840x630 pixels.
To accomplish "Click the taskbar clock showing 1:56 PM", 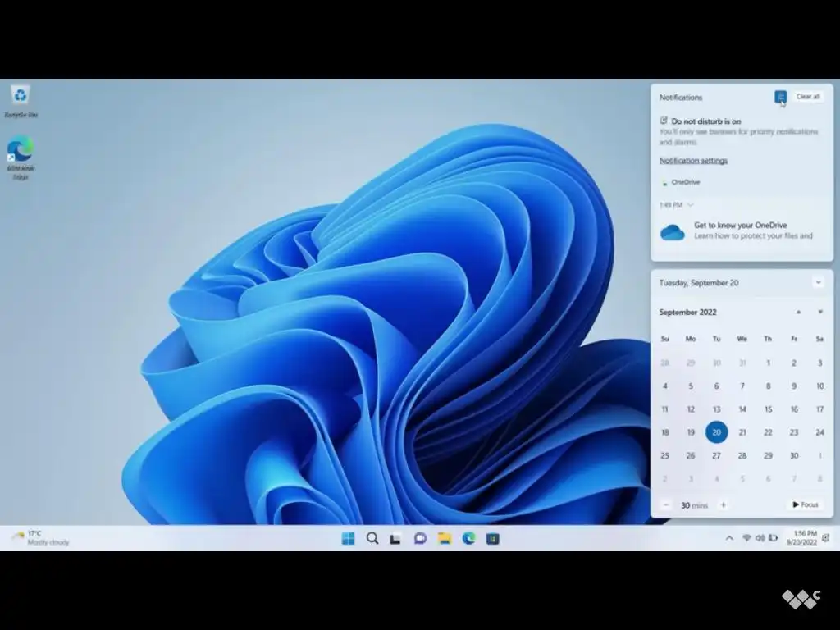I will (802, 538).
